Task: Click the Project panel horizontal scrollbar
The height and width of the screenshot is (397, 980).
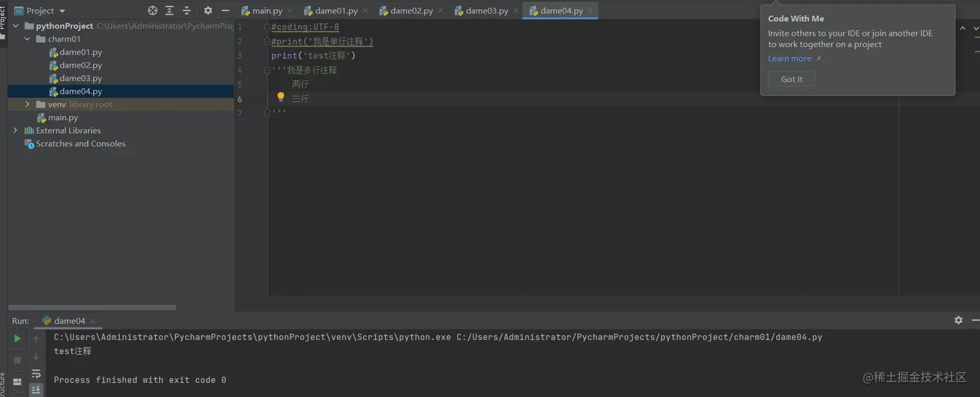Action: pyautogui.click(x=92, y=307)
